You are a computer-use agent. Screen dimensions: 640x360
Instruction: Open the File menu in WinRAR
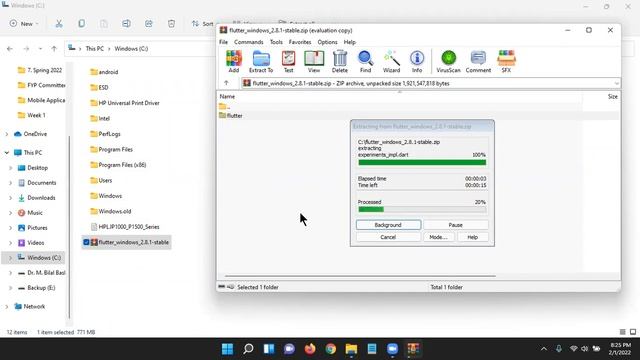[x=223, y=42]
